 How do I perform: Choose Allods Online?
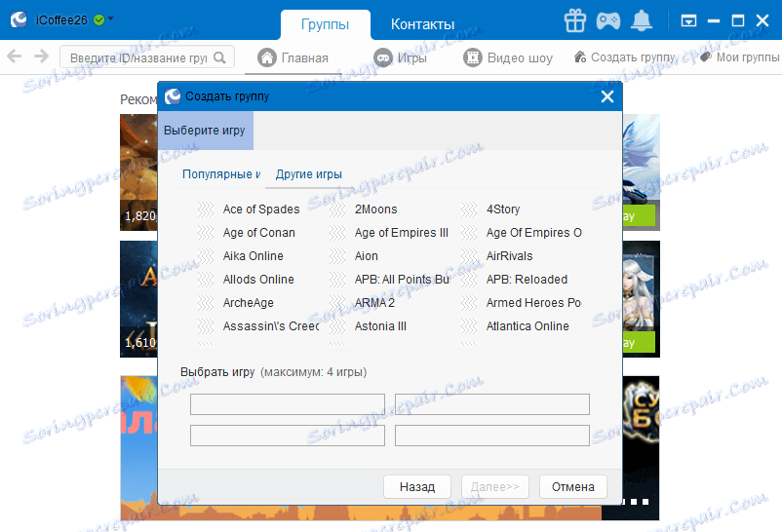tap(258, 280)
